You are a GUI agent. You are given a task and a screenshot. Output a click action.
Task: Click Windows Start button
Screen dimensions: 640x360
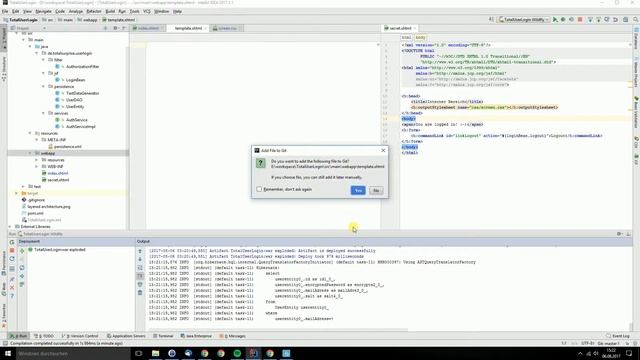coord(8,353)
